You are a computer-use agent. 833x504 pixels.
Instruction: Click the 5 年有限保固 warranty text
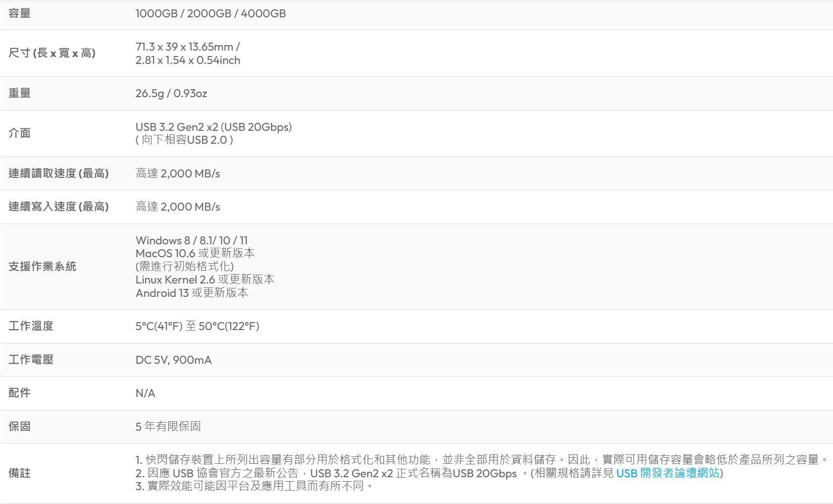(168, 426)
